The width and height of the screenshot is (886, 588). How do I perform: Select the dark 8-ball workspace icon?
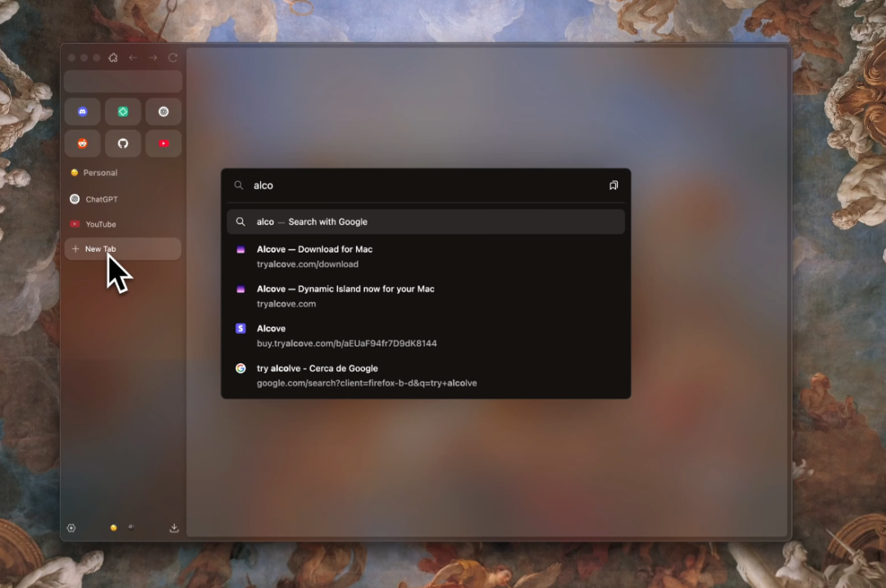[x=131, y=527]
